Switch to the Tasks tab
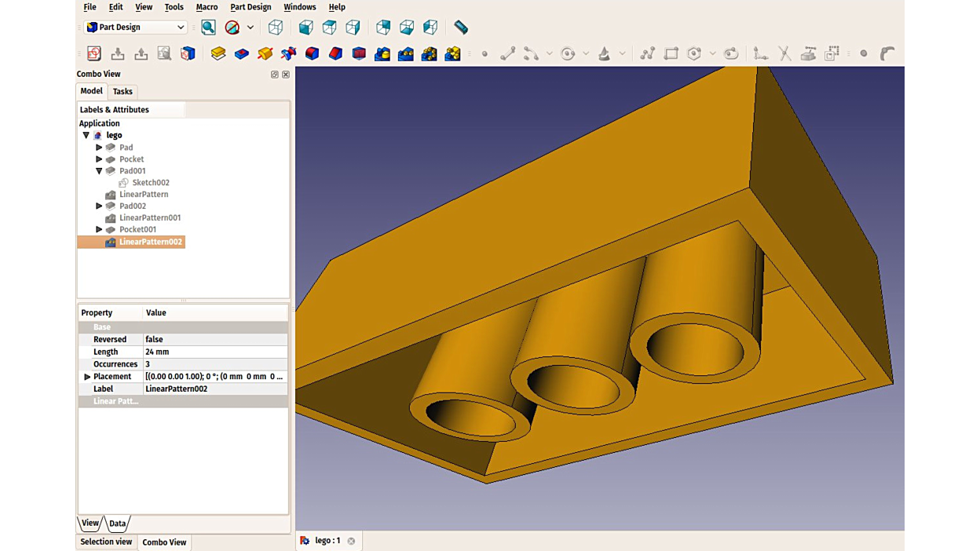Viewport: 980px width, 551px height. (x=122, y=92)
